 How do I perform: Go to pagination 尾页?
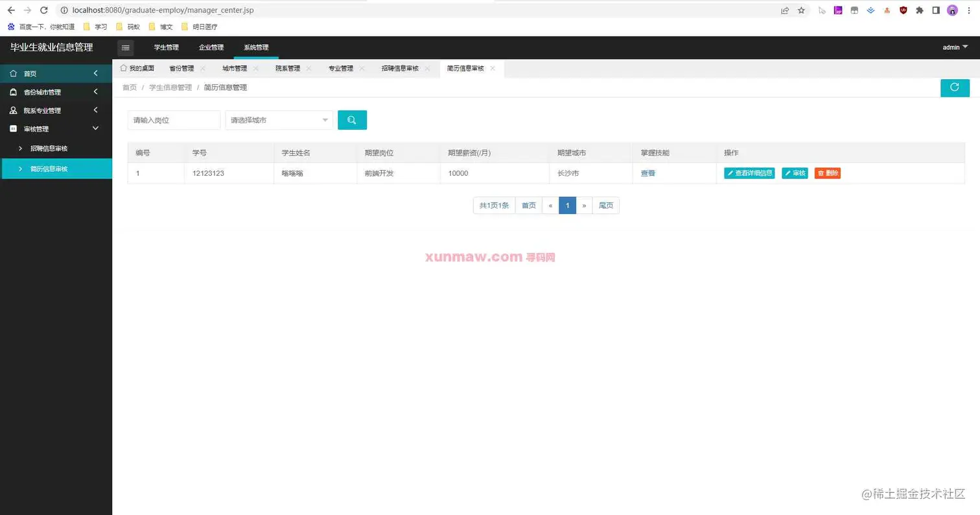pyautogui.click(x=606, y=206)
